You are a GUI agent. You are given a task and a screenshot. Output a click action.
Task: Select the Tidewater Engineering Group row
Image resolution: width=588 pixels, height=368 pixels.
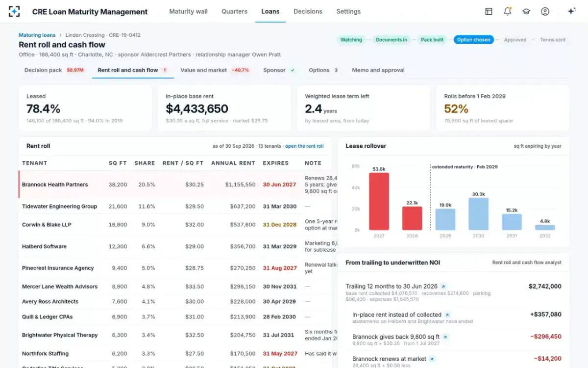pos(175,207)
